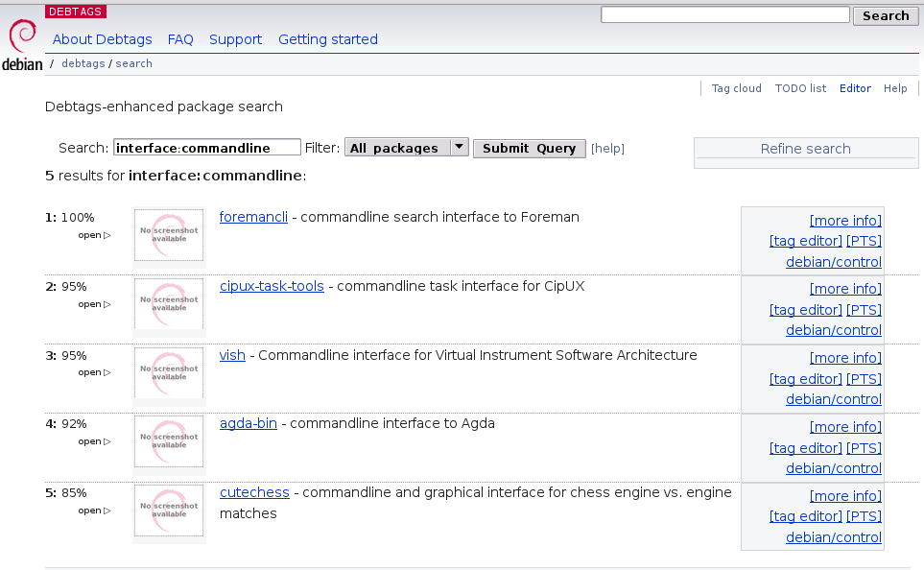Open the Filter 'All packages' dropdown

406,148
